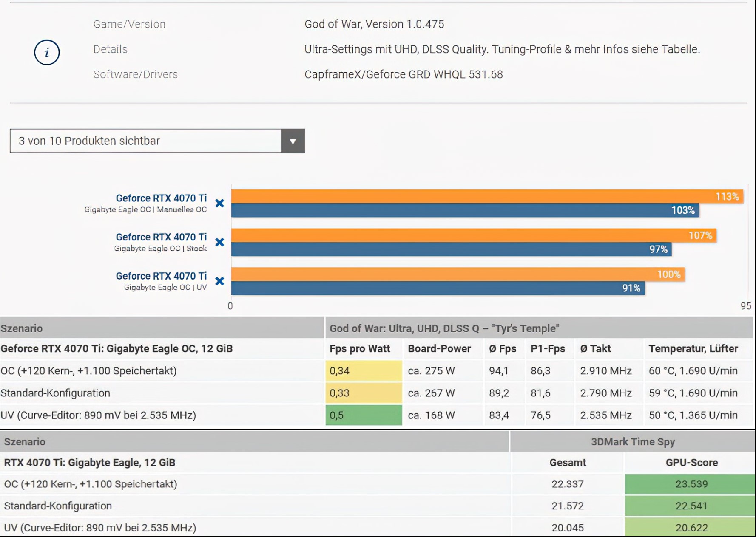Click the 76,5 P1-Fps value
Viewport: 756px width, 537px height.
(540, 415)
